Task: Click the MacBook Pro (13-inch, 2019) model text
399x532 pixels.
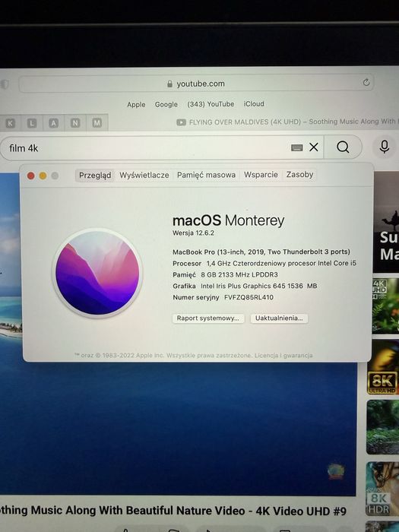Action: pyautogui.click(x=261, y=252)
